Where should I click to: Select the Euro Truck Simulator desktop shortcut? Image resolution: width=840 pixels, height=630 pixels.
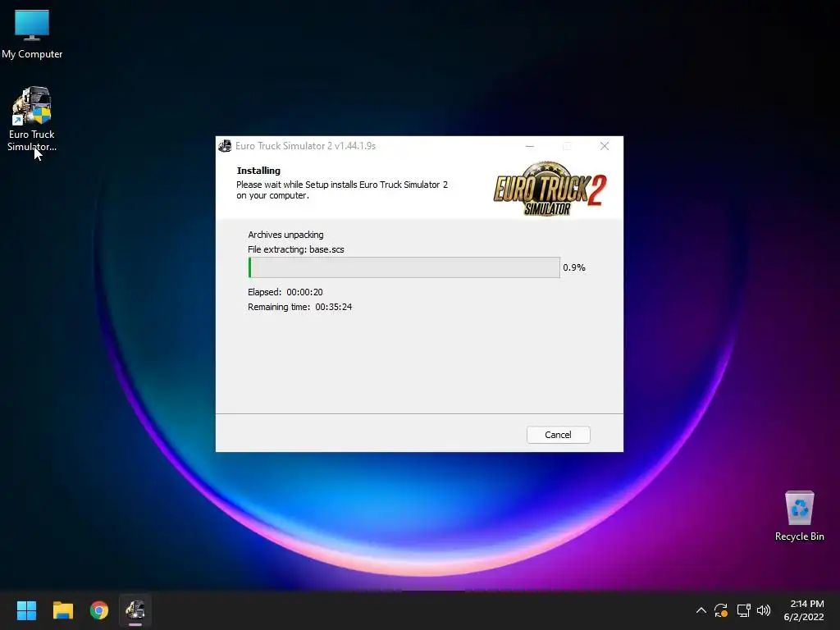coord(32,119)
